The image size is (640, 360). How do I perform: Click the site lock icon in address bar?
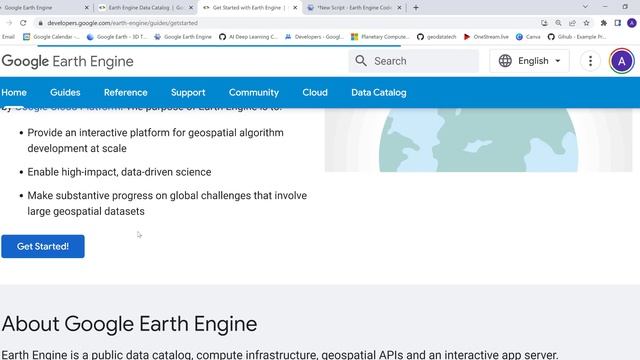(40, 23)
